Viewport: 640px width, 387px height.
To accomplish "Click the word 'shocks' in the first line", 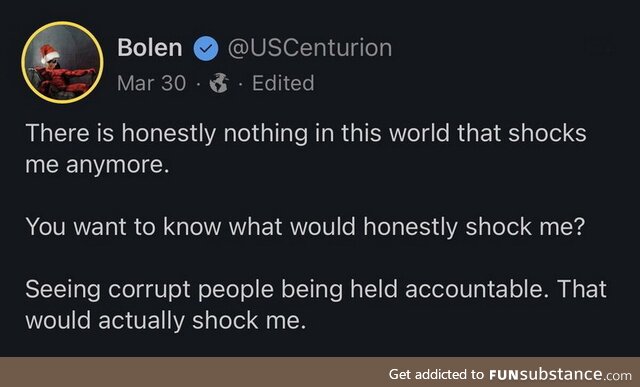I will pyautogui.click(x=547, y=133).
